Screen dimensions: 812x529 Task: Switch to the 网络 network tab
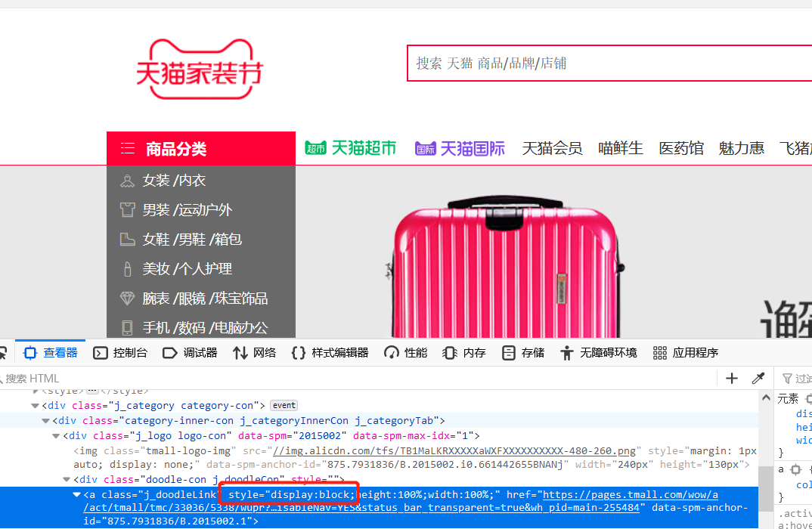point(254,353)
